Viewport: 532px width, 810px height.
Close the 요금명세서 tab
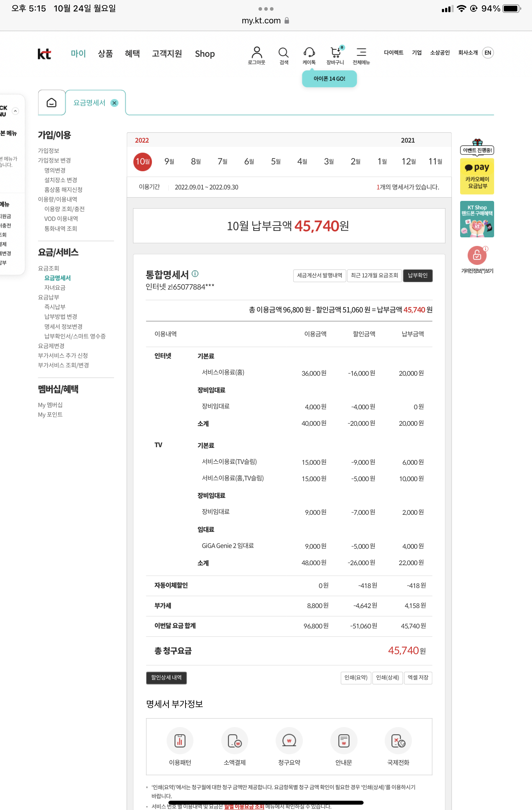pos(114,103)
